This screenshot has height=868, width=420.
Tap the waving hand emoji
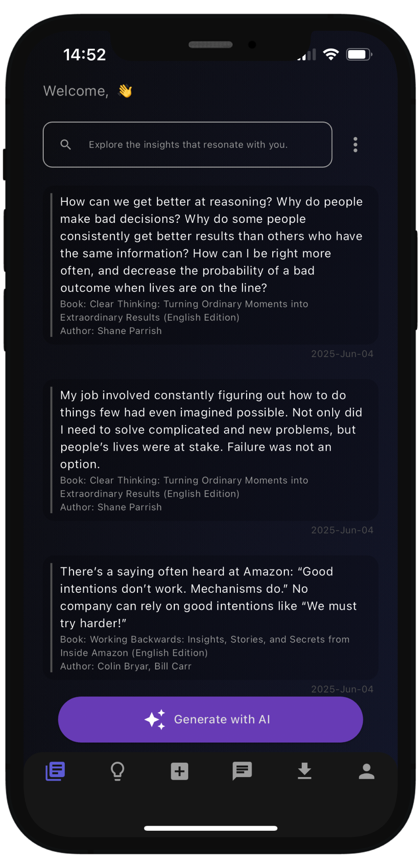coord(125,91)
